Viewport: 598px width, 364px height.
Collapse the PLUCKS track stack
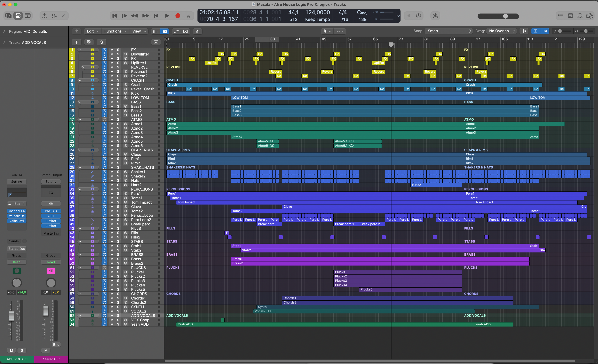[80, 268]
